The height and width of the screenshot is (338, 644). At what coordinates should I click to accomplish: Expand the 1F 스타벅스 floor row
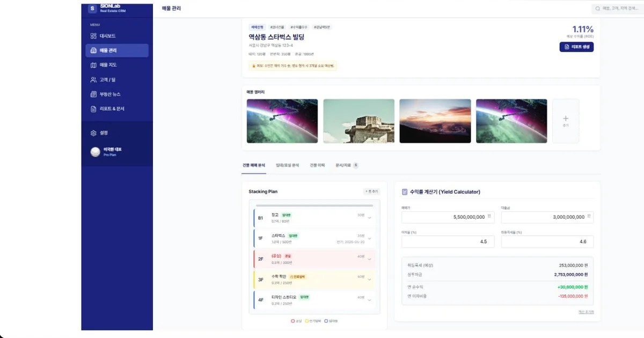point(314,238)
